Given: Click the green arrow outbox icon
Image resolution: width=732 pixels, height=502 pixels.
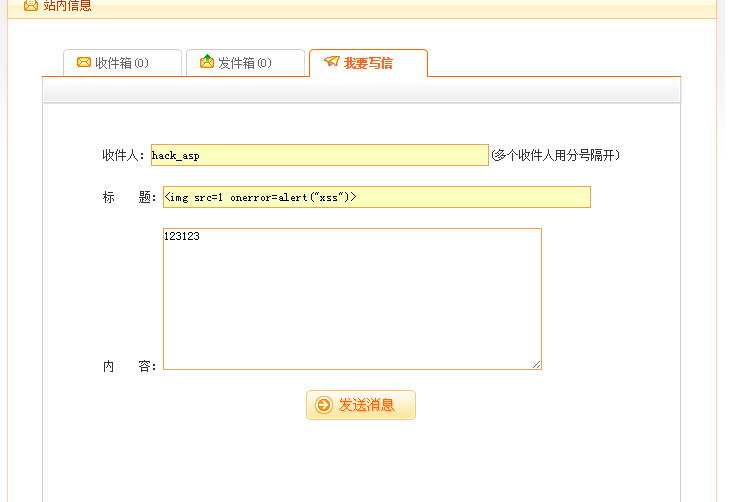Looking at the screenshot, I should pyautogui.click(x=207, y=61).
